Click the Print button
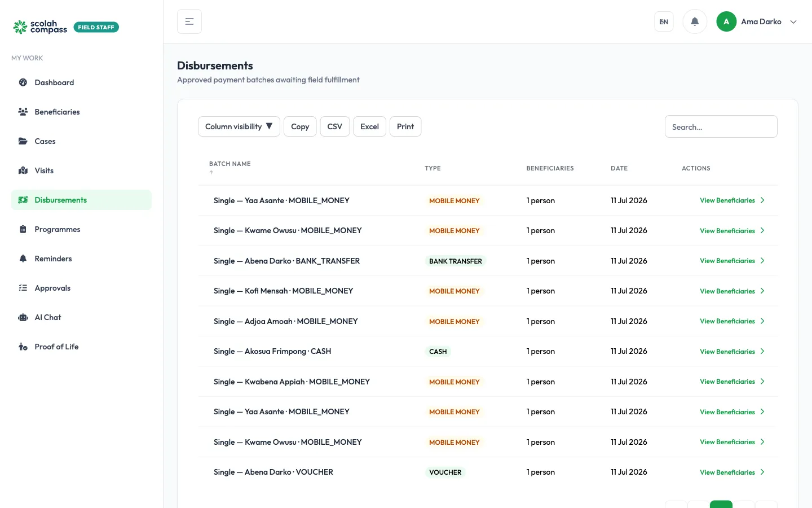Image resolution: width=812 pixels, height=508 pixels. click(x=405, y=126)
